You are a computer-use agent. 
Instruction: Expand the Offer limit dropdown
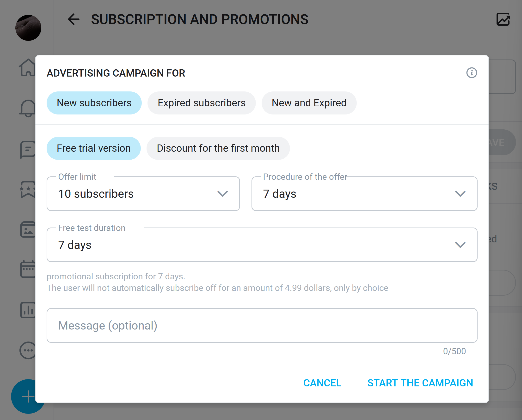143,193
